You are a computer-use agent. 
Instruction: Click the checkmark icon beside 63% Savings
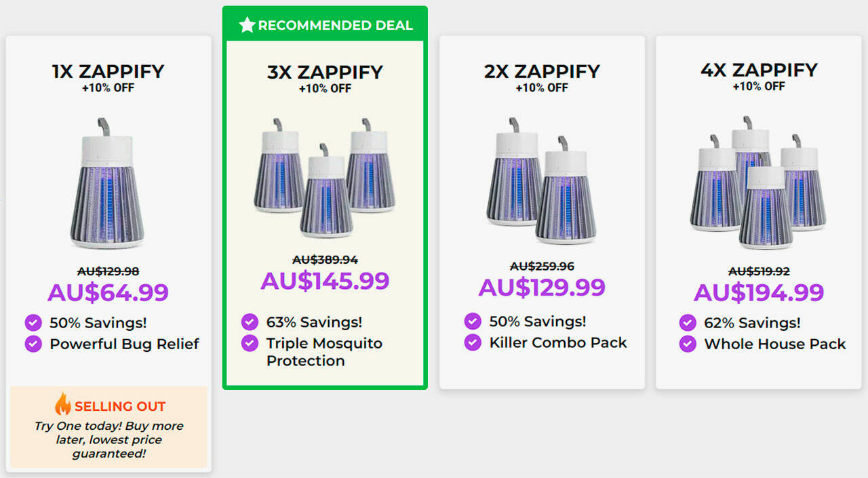pos(250,321)
